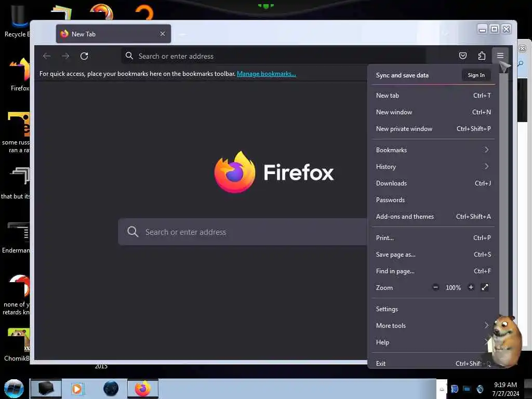This screenshot has height=399, width=532.
Task: Reload the current page
Action: click(x=84, y=56)
